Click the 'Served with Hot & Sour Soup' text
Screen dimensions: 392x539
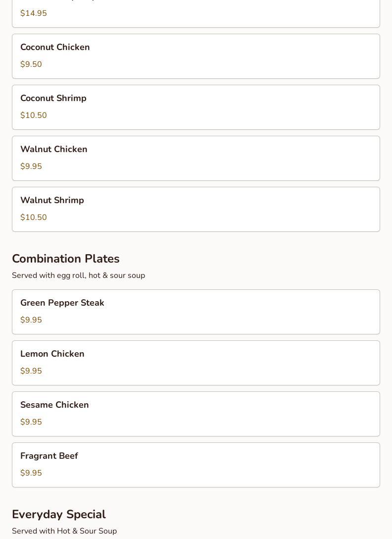click(x=64, y=531)
